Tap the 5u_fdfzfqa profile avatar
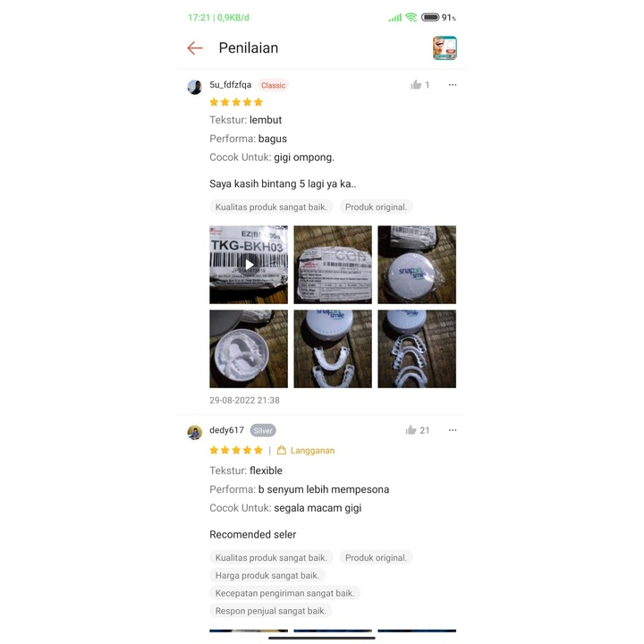This screenshot has height=644, width=644. [195, 87]
